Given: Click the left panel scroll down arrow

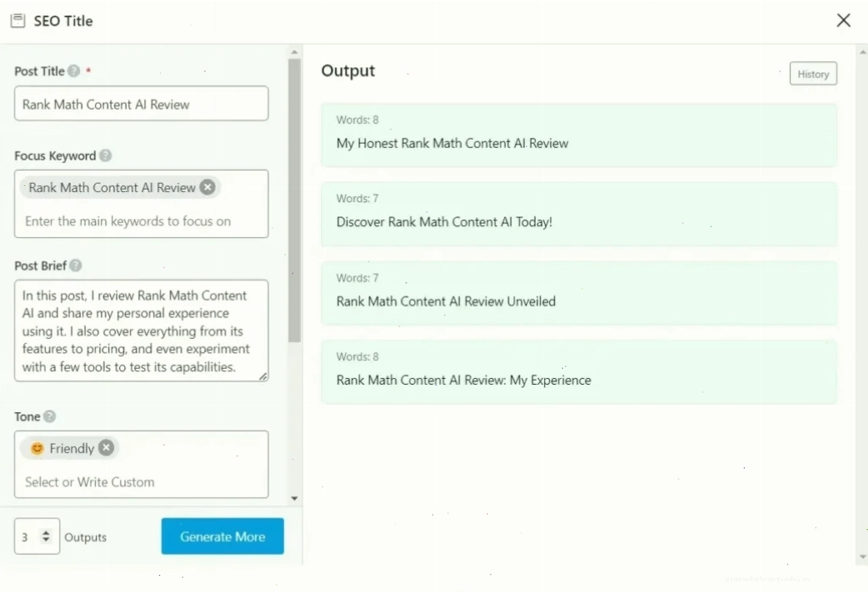Looking at the screenshot, I should click(x=294, y=499).
